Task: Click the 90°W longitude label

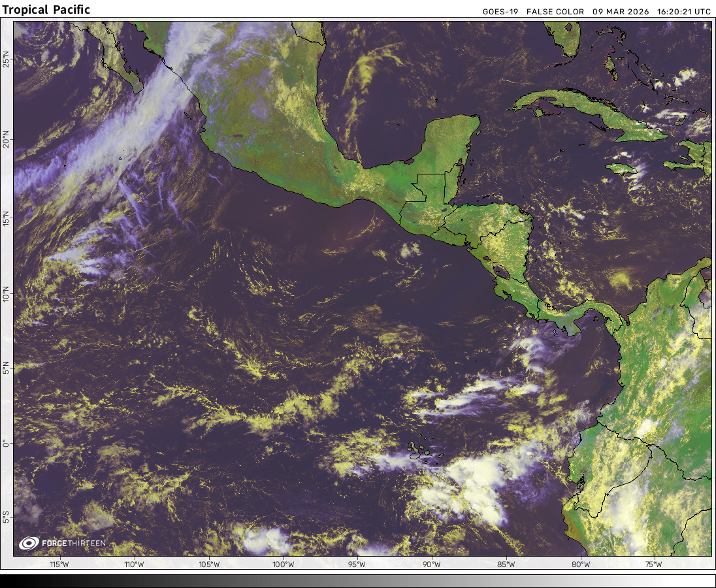Action: pos(431,564)
